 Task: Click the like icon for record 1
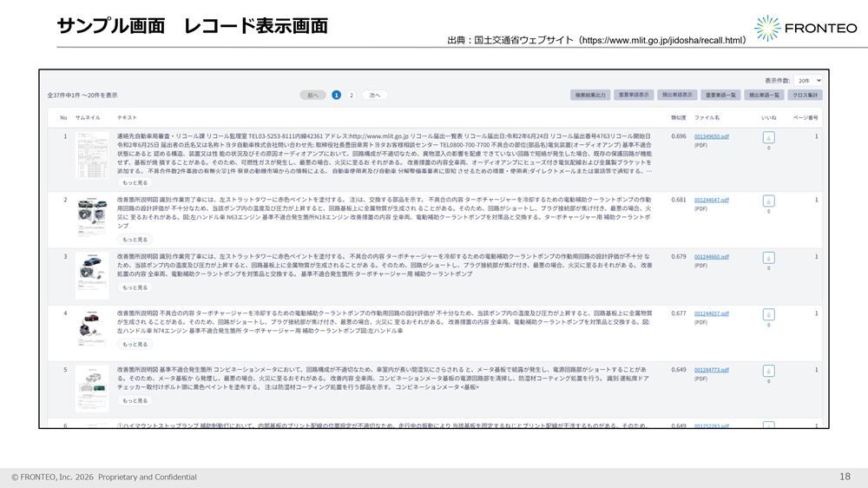768,137
